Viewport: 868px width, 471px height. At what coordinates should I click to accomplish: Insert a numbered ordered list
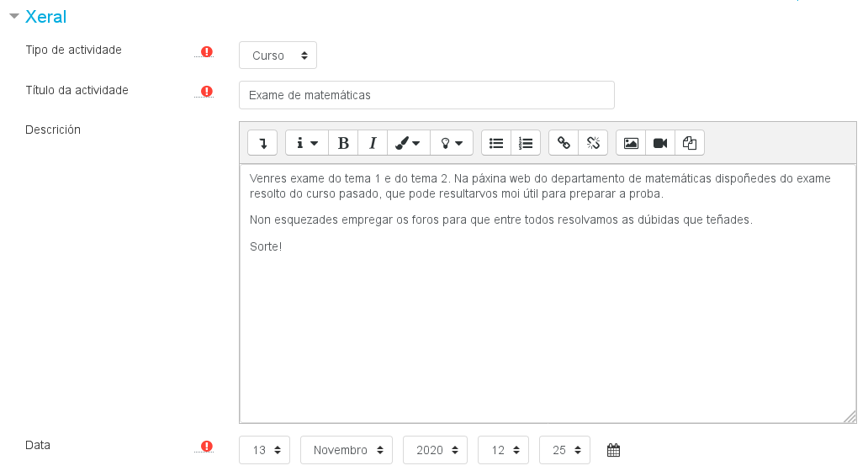click(x=526, y=143)
